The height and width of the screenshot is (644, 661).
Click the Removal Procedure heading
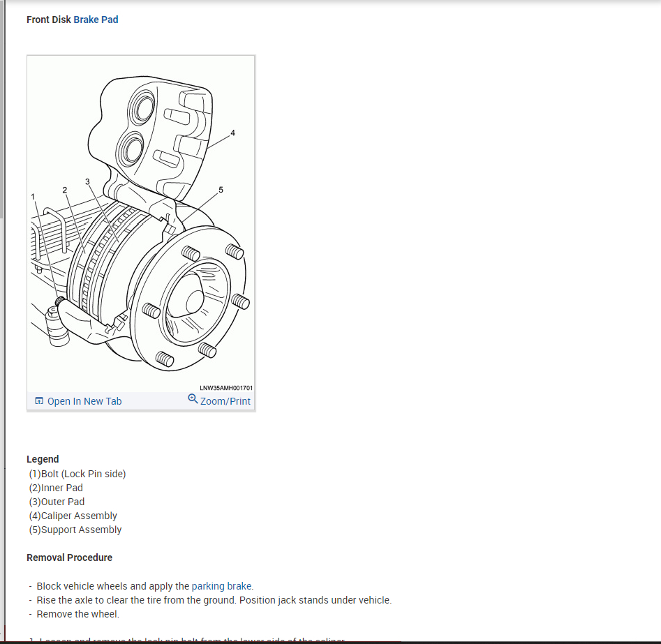coord(70,557)
